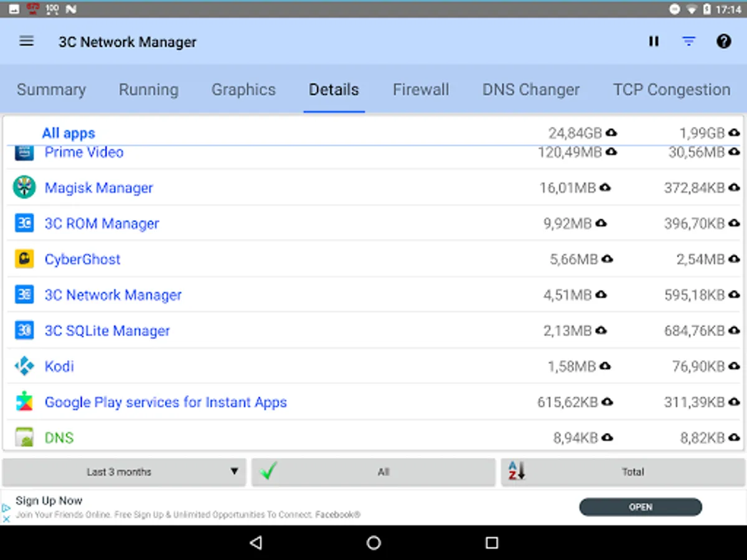Tap the A-Z sort icon

[517, 471]
